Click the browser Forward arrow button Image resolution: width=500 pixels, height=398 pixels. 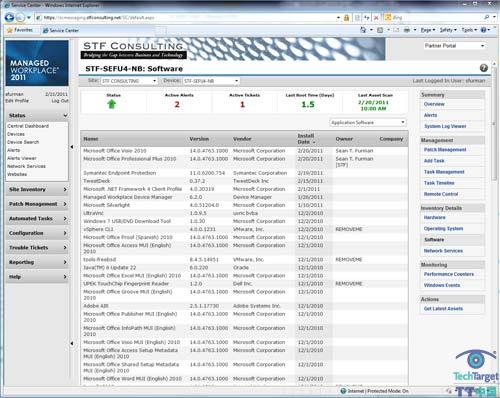20,17
